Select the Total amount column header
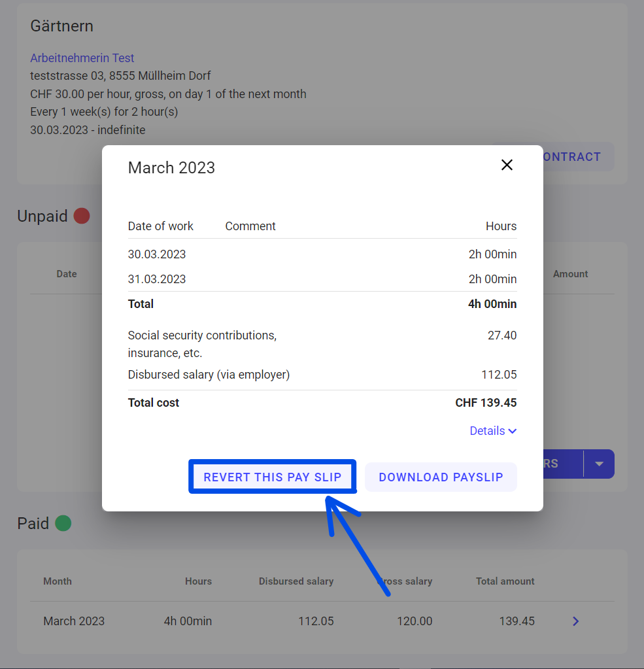 tap(505, 581)
